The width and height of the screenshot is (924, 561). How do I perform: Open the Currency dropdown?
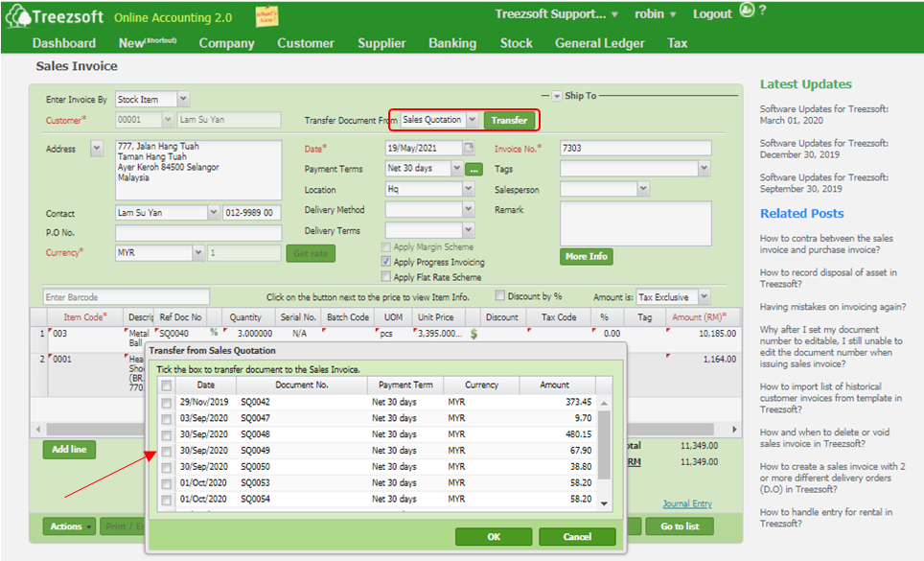coord(198,253)
